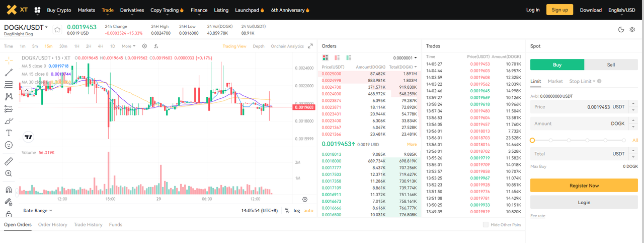644x243 pixels.
Task: Select the price range projection tool
Action: pos(9,109)
